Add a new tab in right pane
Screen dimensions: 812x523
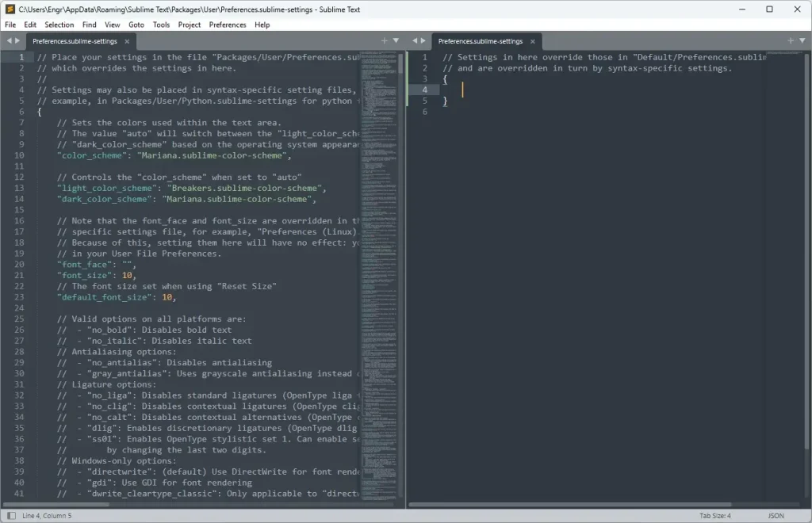[x=791, y=40]
